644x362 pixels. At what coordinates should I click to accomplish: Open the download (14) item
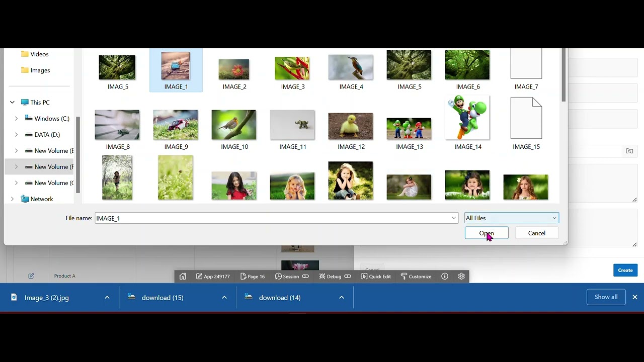pyautogui.click(x=279, y=298)
